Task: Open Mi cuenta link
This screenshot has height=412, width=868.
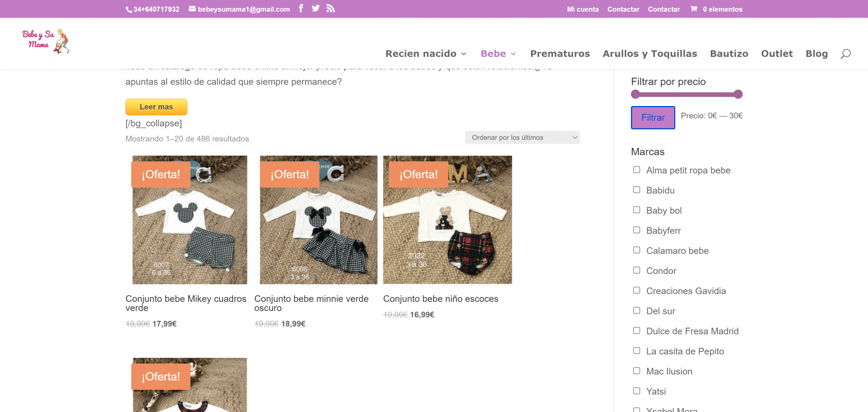Action: 582,9
